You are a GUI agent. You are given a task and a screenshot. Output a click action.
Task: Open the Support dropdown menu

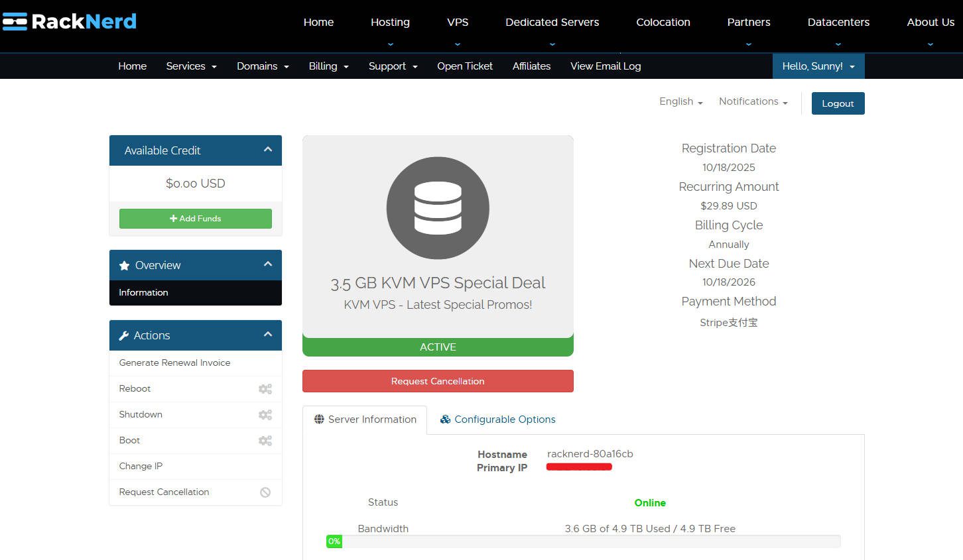393,66
